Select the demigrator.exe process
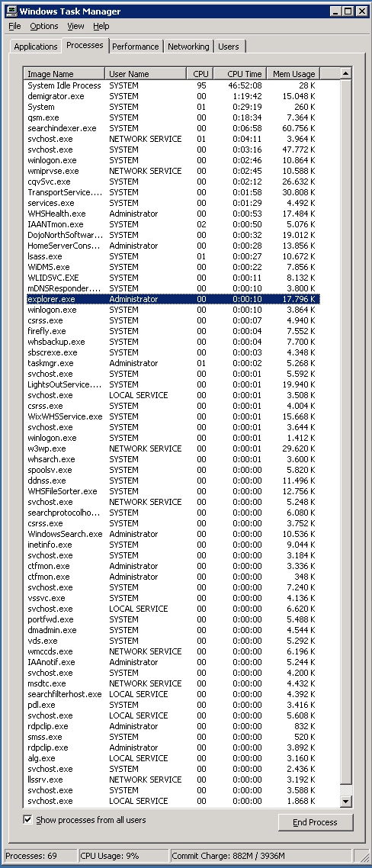This screenshot has height=868, width=372. click(x=173, y=96)
